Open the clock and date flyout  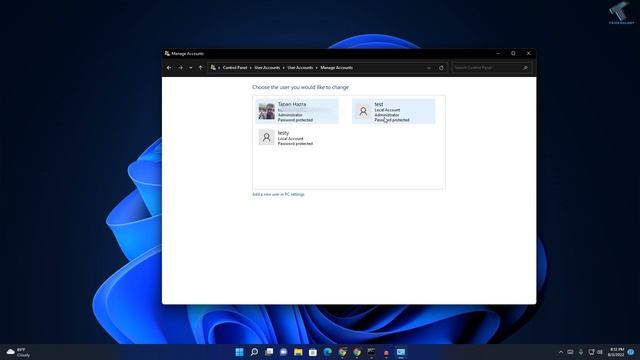click(616, 352)
